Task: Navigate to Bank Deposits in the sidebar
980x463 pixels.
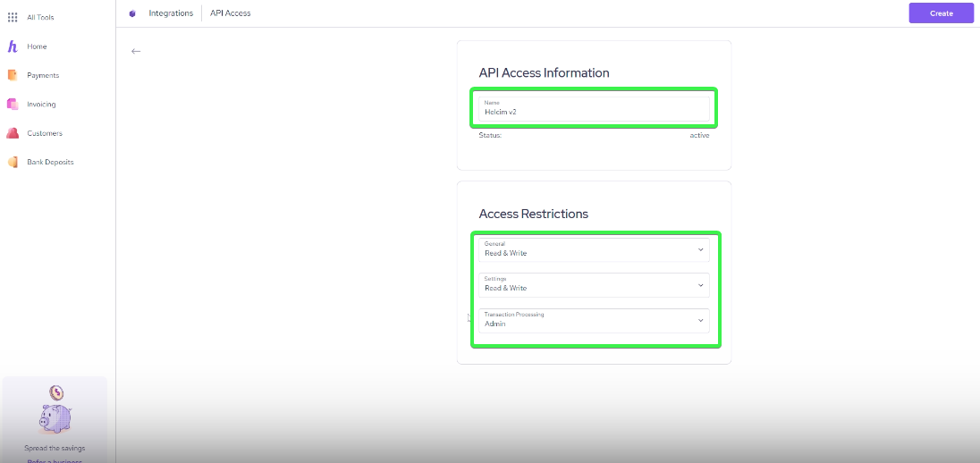Action: [50, 162]
